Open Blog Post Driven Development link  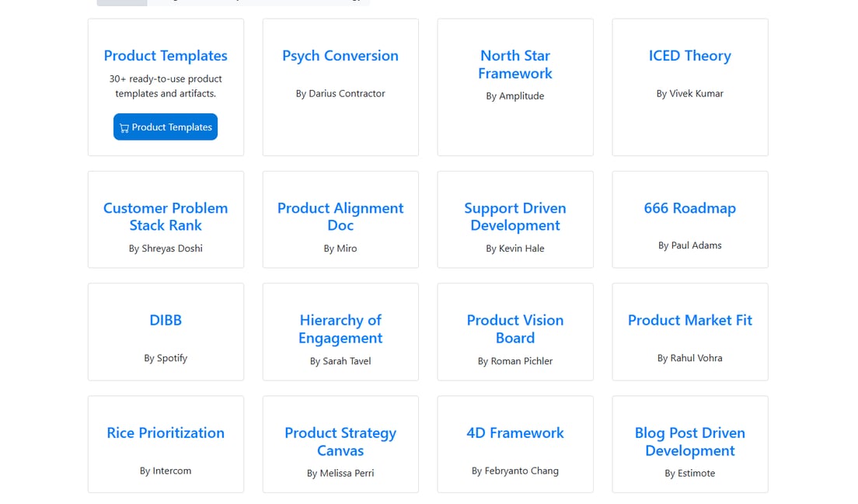pyautogui.click(x=690, y=442)
